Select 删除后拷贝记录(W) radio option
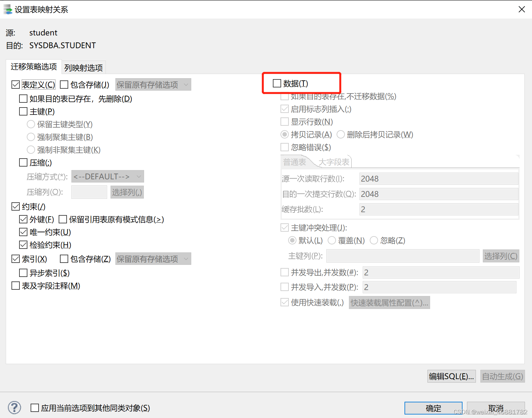532x418 pixels. [x=341, y=134]
